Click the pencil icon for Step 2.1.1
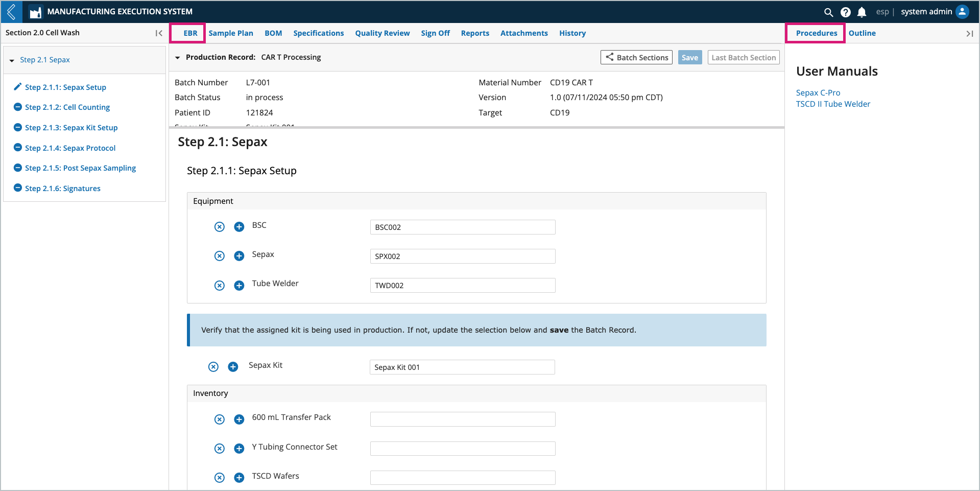 point(17,87)
